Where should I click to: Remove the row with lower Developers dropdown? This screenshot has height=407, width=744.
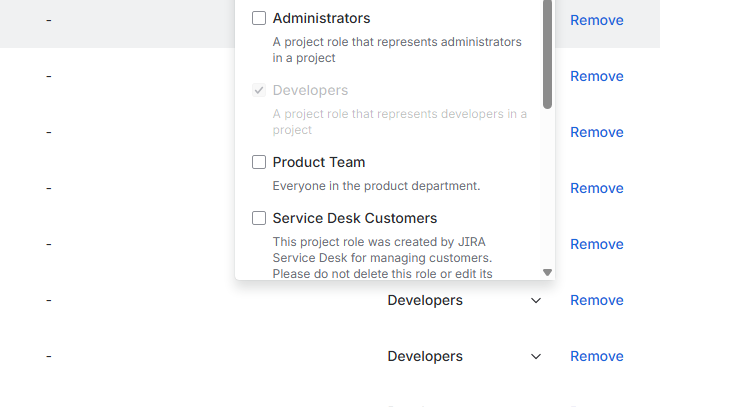pos(597,356)
